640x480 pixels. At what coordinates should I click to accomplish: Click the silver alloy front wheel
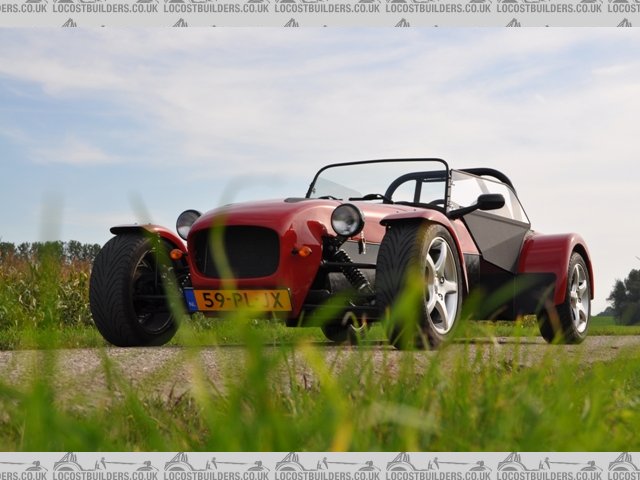[x=440, y=286]
